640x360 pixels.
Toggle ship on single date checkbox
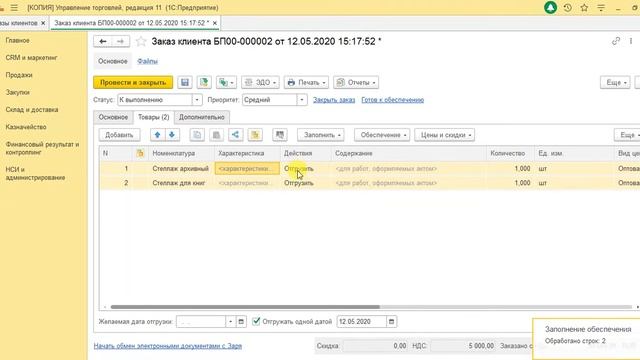tap(256, 322)
